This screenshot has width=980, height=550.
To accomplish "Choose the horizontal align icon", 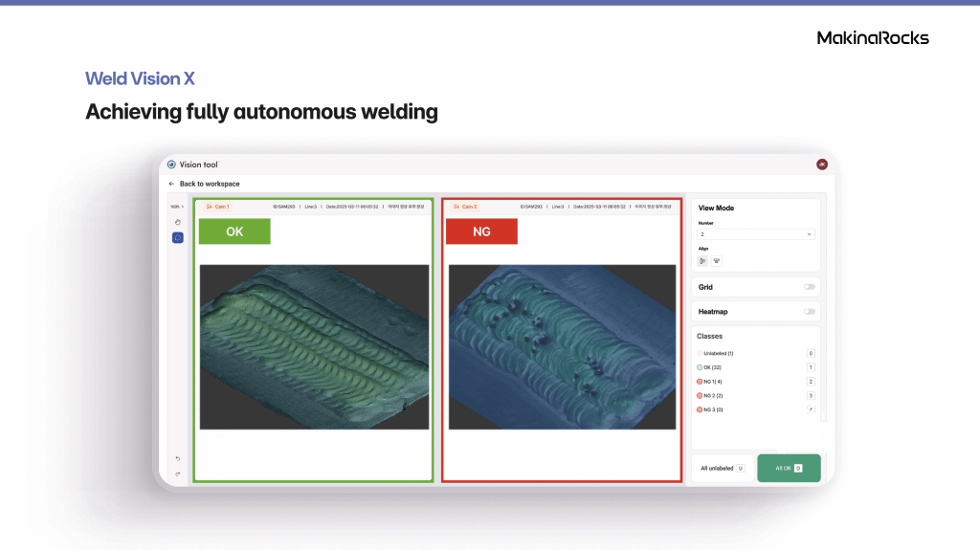I will (x=702, y=261).
